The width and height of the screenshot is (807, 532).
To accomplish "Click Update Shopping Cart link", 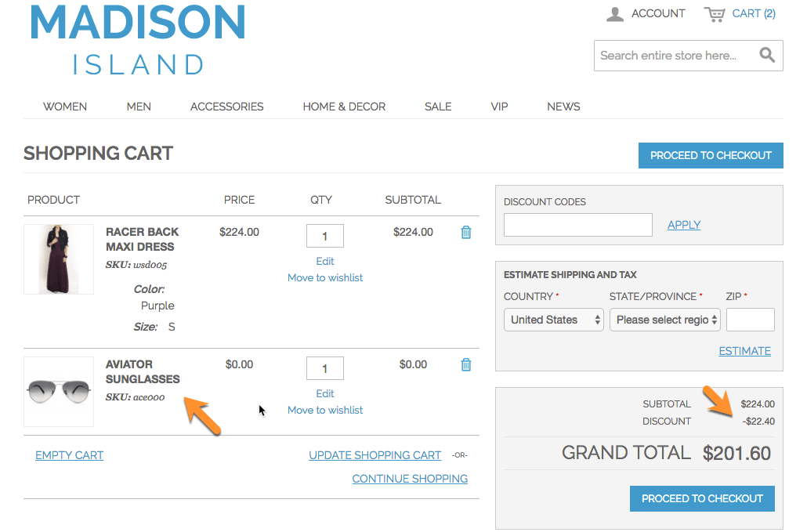I will pos(375,455).
